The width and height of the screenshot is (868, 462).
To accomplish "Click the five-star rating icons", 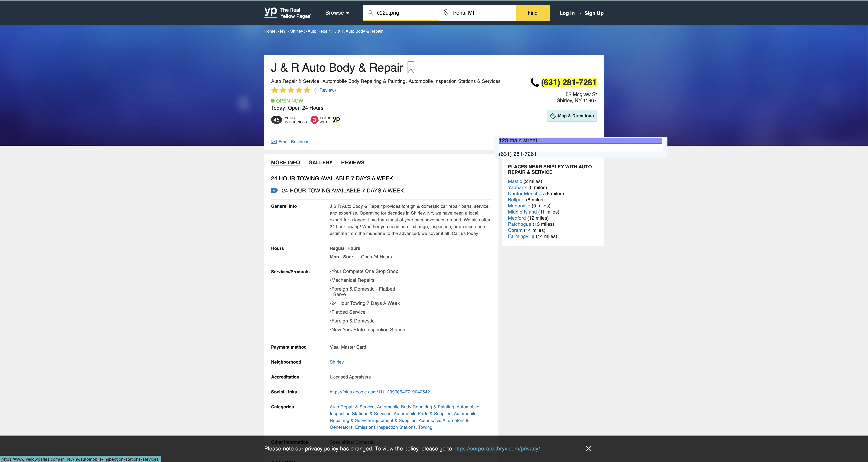I will coord(291,90).
